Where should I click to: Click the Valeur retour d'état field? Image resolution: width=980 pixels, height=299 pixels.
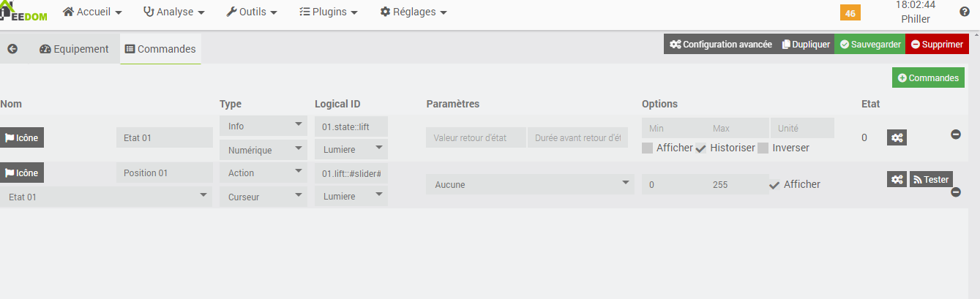point(476,137)
